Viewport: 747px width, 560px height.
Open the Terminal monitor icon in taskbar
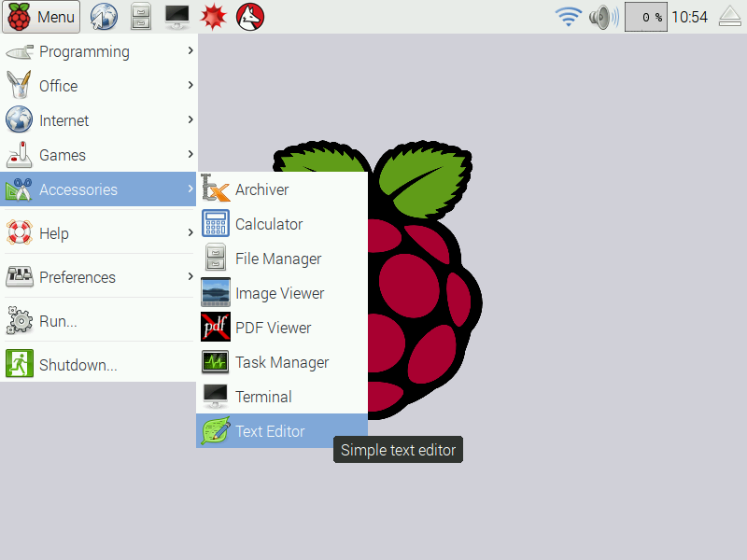pyautogui.click(x=177, y=17)
